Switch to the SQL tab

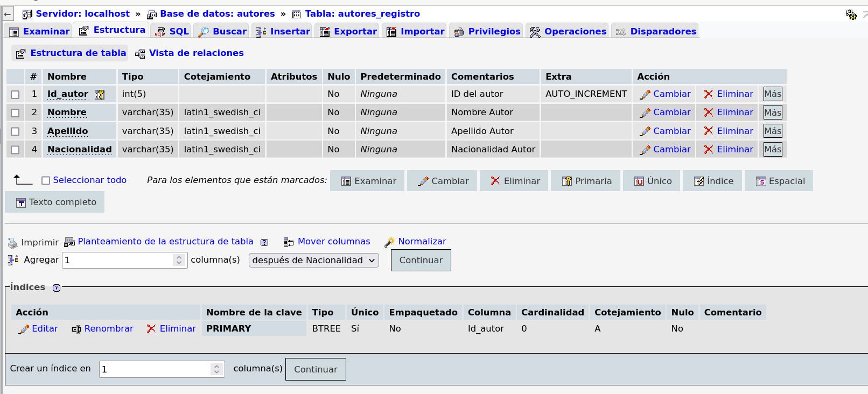tap(173, 31)
